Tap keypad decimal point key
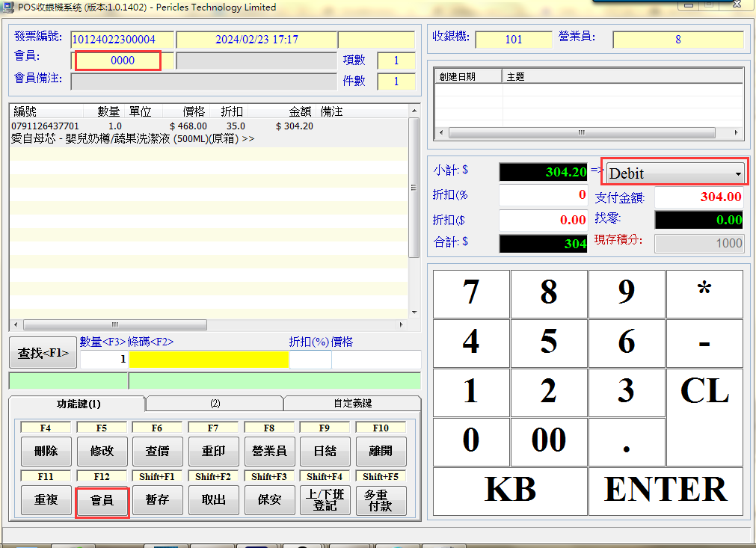Viewport: 756px width, 548px height. (627, 442)
